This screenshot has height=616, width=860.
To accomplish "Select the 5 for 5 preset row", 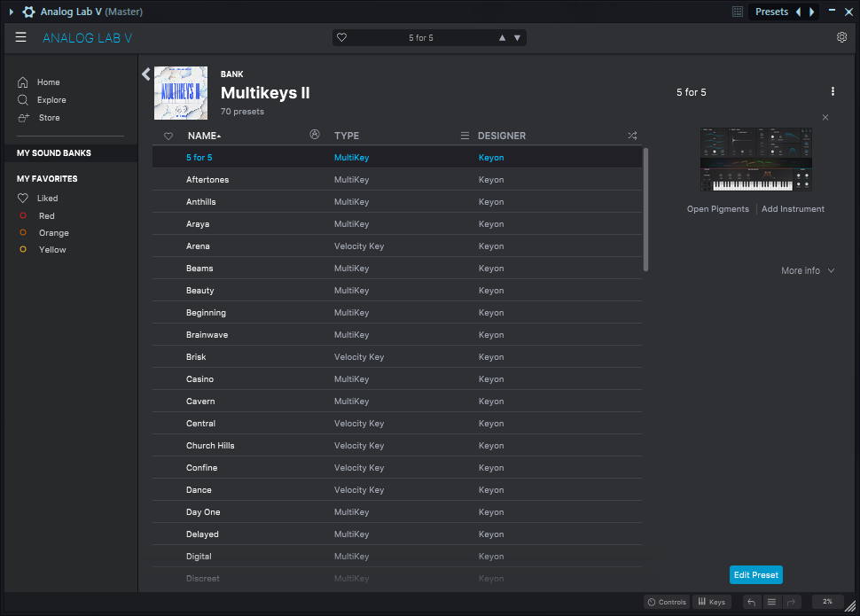I will pos(397,158).
